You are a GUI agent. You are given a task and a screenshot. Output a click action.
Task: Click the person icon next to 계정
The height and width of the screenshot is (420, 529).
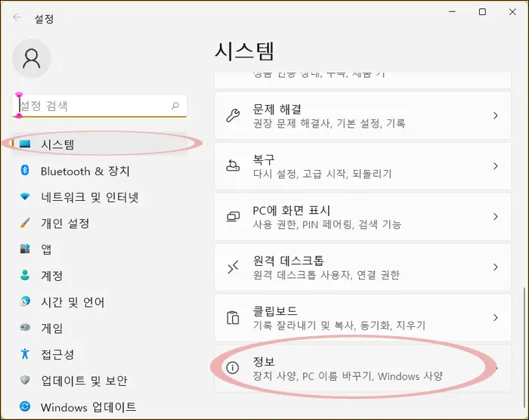point(25,275)
